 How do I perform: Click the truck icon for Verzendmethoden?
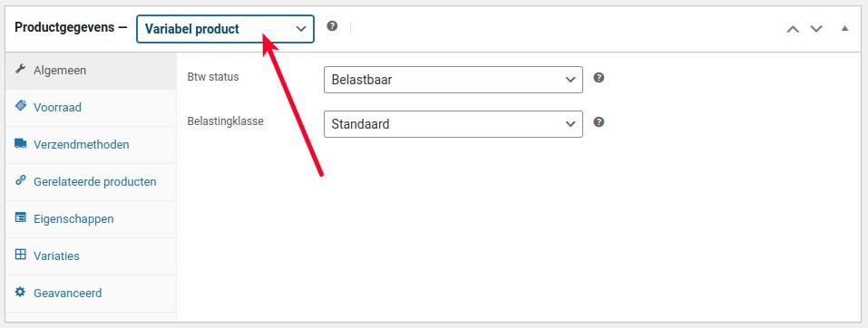click(21, 143)
